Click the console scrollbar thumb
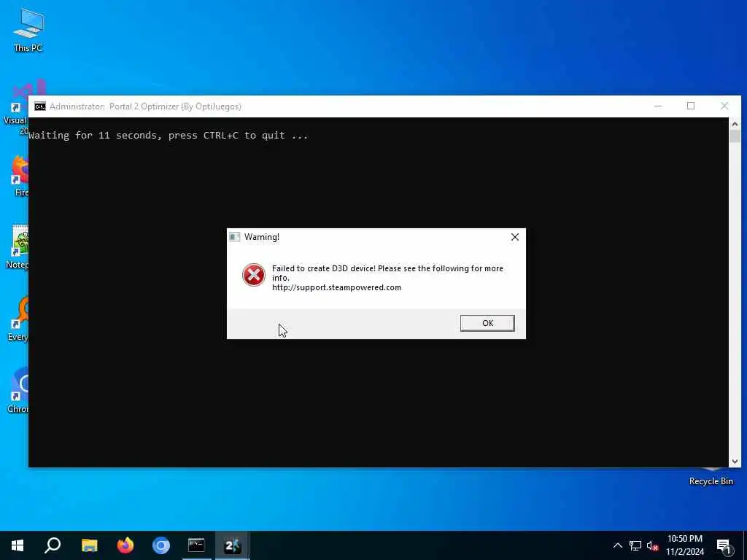The width and height of the screenshot is (747, 560). pos(735,136)
